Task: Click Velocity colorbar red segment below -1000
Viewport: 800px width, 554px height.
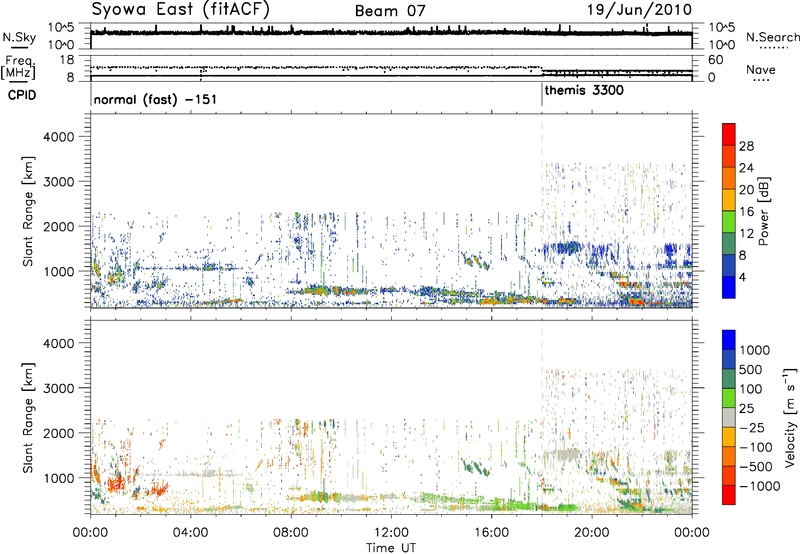Action: tap(729, 495)
